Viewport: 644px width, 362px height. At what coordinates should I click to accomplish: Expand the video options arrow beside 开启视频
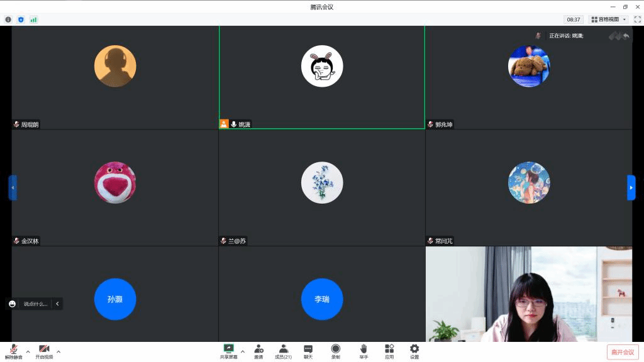point(58,351)
